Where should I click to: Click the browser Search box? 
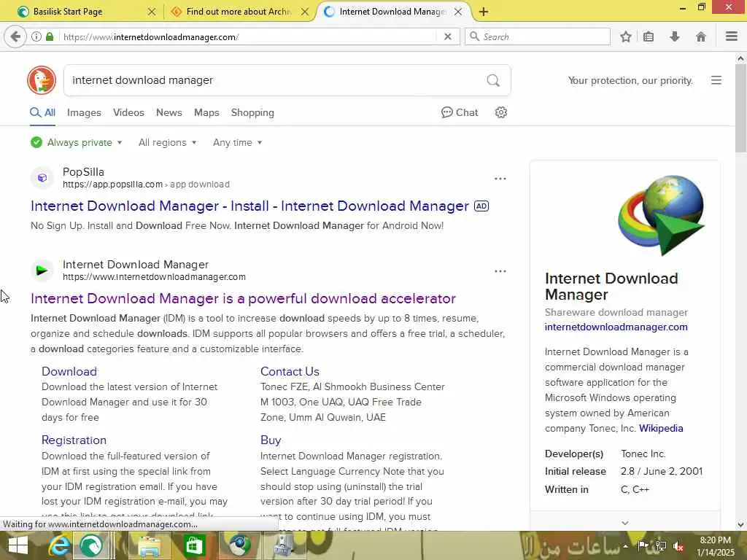(x=538, y=36)
